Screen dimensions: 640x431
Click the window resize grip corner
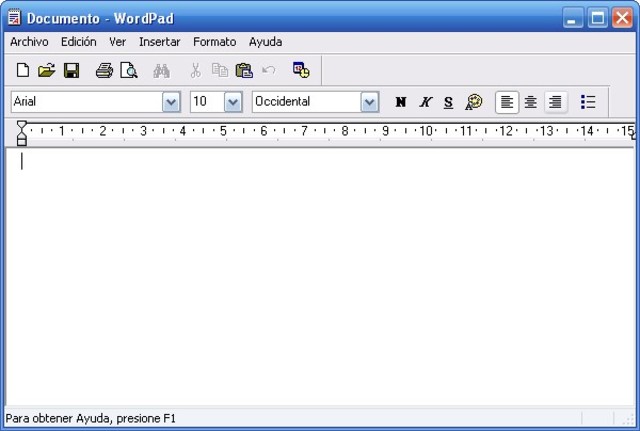(628, 419)
